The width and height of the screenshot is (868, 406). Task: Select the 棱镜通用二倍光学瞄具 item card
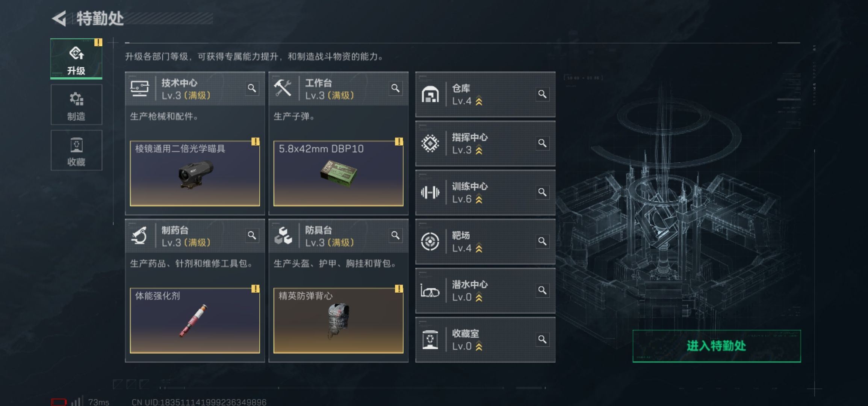(x=195, y=173)
